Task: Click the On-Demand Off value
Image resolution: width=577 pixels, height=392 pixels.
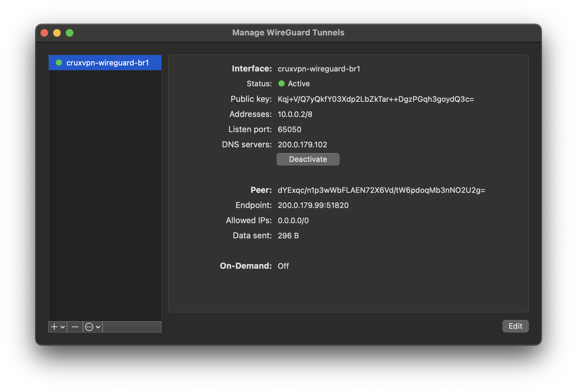Action: (x=283, y=266)
